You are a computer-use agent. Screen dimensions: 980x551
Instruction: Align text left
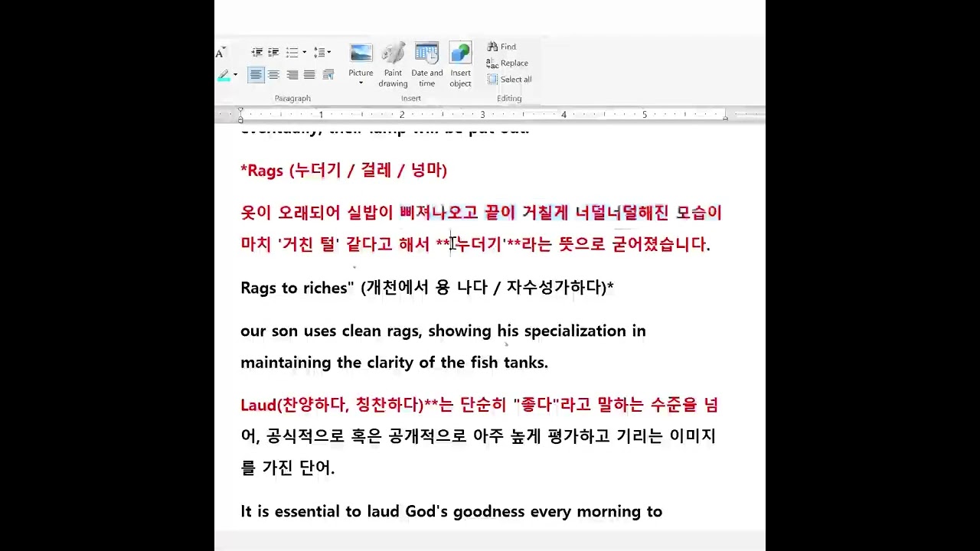[x=256, y=74]
